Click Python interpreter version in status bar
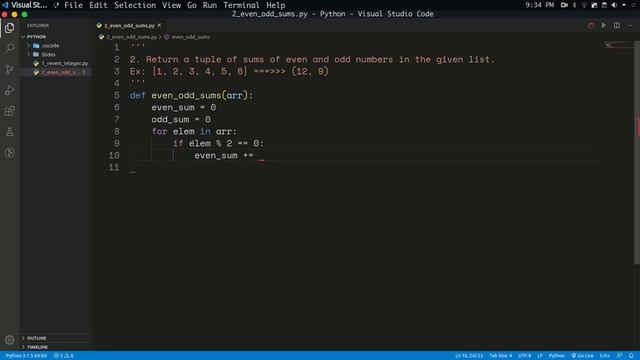 tap(27, 356)
